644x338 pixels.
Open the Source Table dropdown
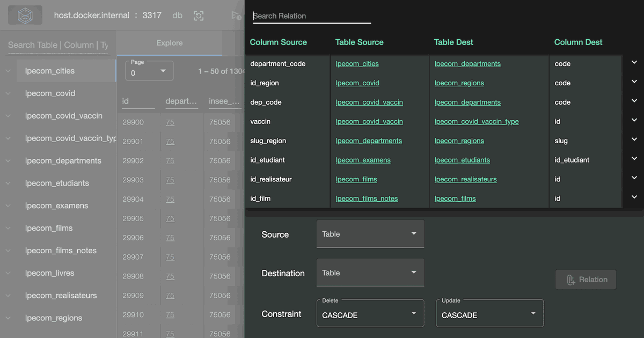click(x=370, y=234)
